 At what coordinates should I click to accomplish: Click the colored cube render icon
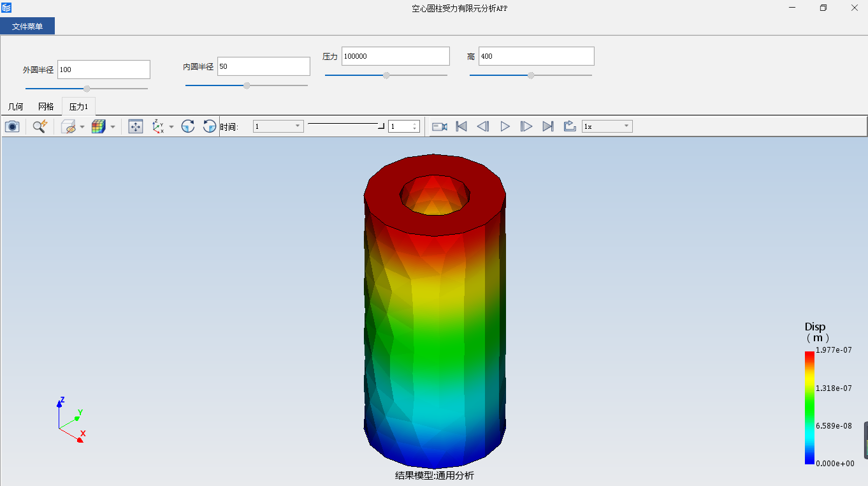click(x=98, y=126)
